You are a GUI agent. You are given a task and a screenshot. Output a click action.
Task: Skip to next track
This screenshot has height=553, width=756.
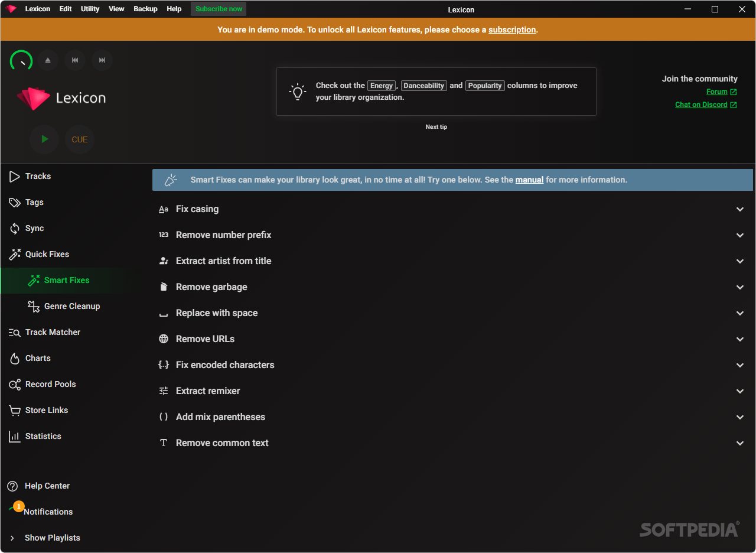tap(102, 60)
